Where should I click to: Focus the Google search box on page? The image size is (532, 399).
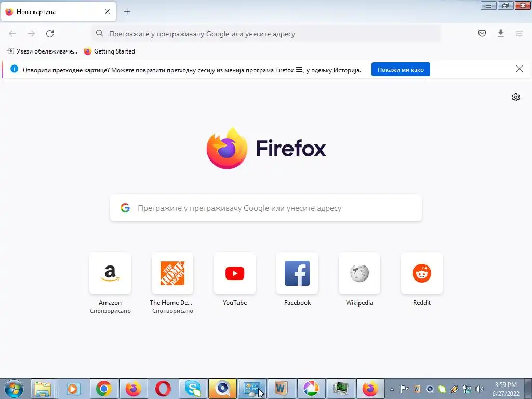tap(266, 208)
